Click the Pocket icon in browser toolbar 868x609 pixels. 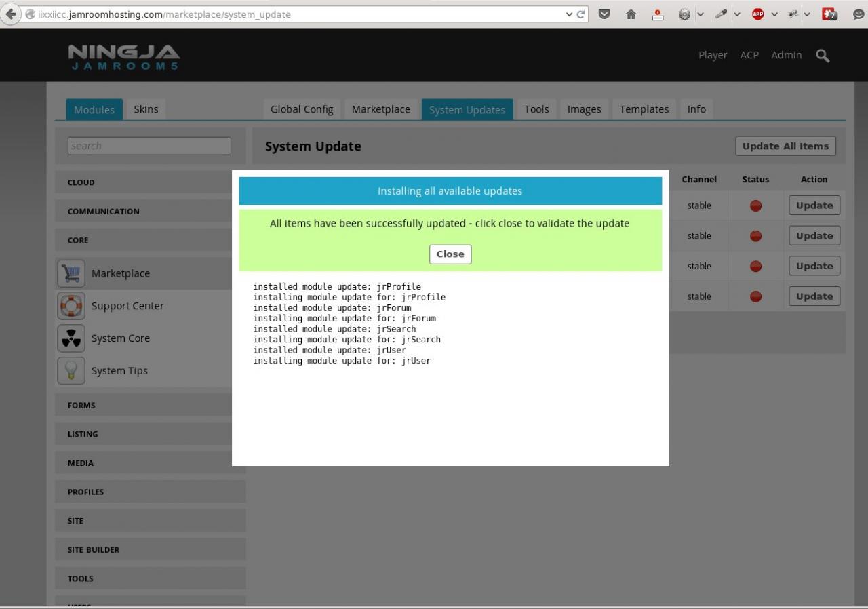[604, 14]
